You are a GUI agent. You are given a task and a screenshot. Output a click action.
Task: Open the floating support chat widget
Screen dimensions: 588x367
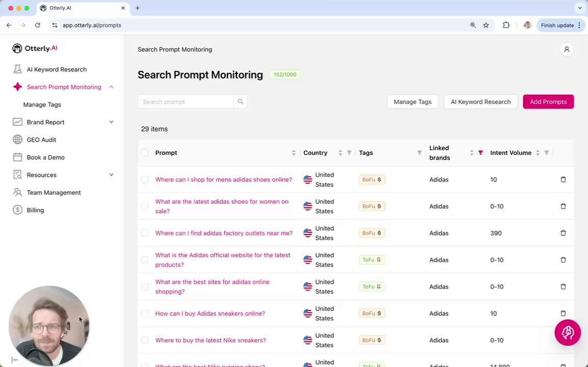coord(567,333)
